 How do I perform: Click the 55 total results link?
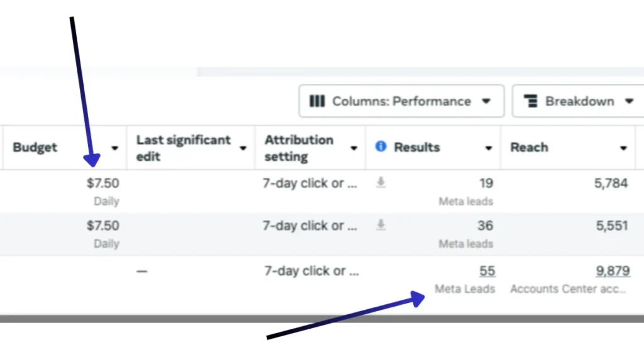pos(487,271)
